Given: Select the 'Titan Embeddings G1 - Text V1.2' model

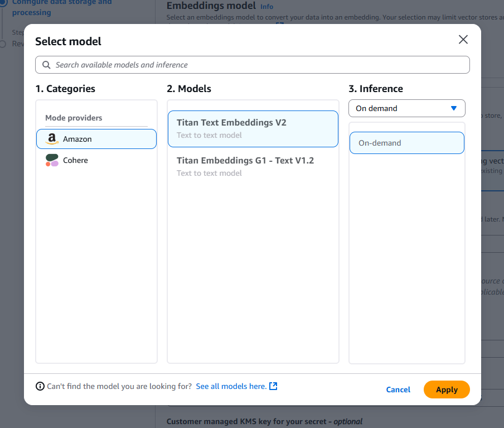Looking at the screenshot, I should [x=253, y=166].
